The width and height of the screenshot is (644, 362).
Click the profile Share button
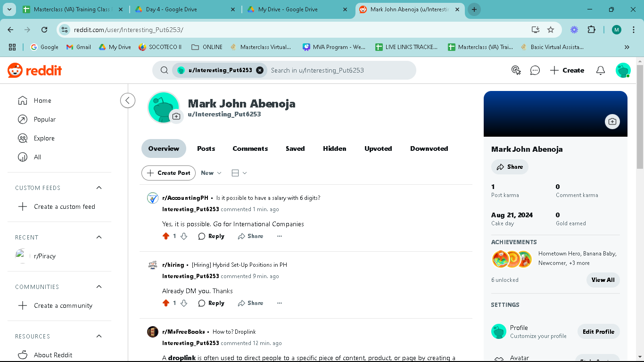pos(510,167)
